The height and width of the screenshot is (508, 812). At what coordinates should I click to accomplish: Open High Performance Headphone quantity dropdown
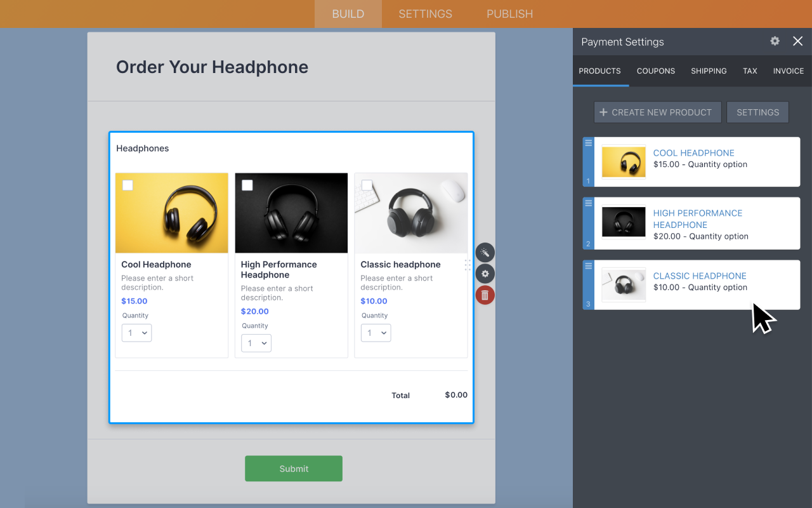[256, 343]
